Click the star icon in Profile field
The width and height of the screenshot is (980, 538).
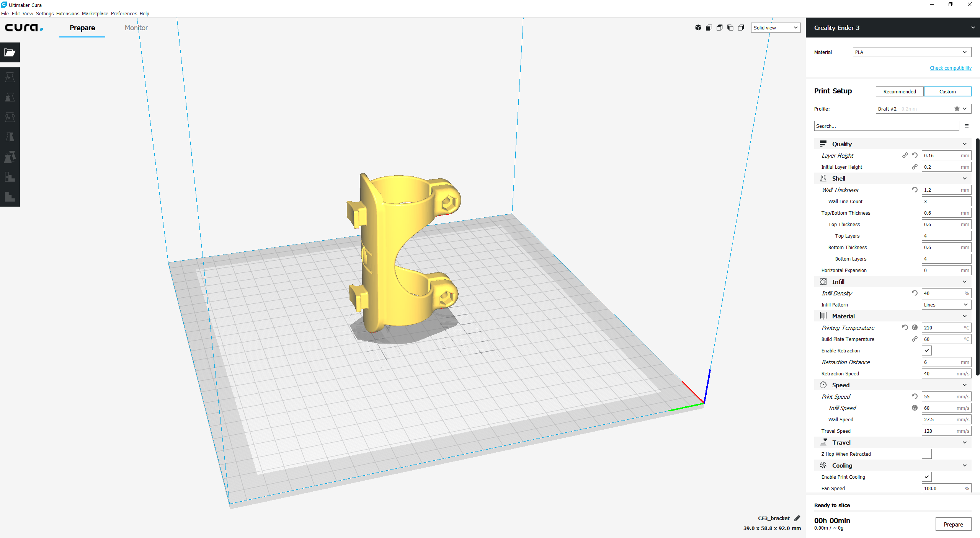pos(957,109)
